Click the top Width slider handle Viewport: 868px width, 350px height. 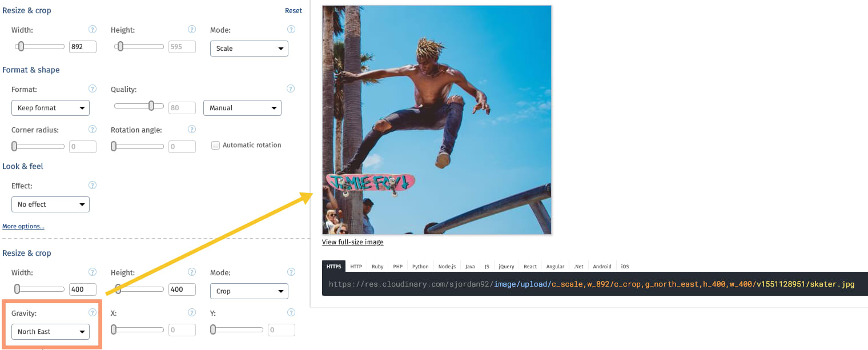[21, 47]
